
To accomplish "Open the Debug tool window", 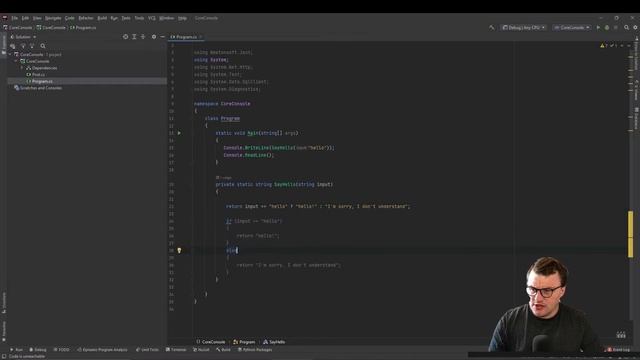I will click(38, 350).
